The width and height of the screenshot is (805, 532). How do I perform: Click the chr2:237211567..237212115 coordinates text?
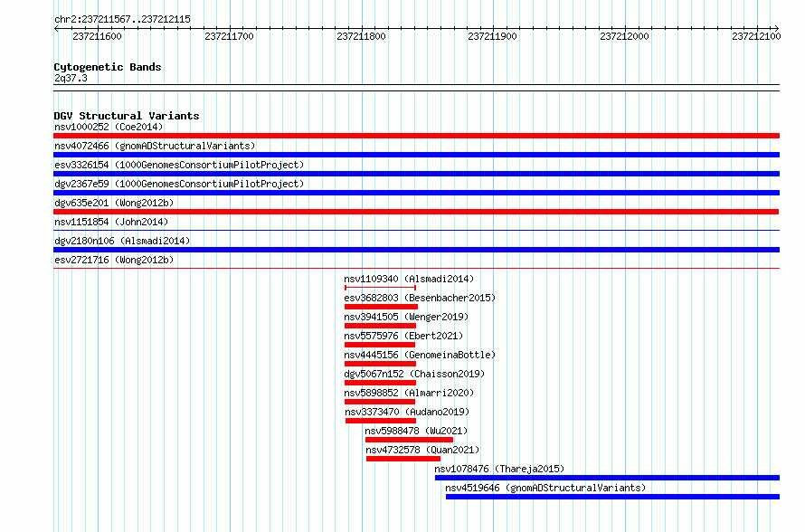pyautogui.click(x=122, y=19)
